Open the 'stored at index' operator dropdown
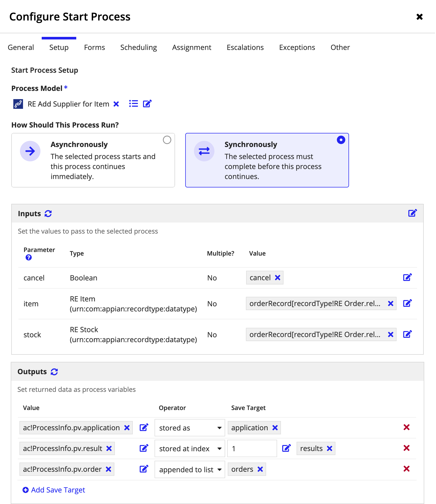Screen dimensions: 436x504 pyautogui.click(x=190, y=448)
